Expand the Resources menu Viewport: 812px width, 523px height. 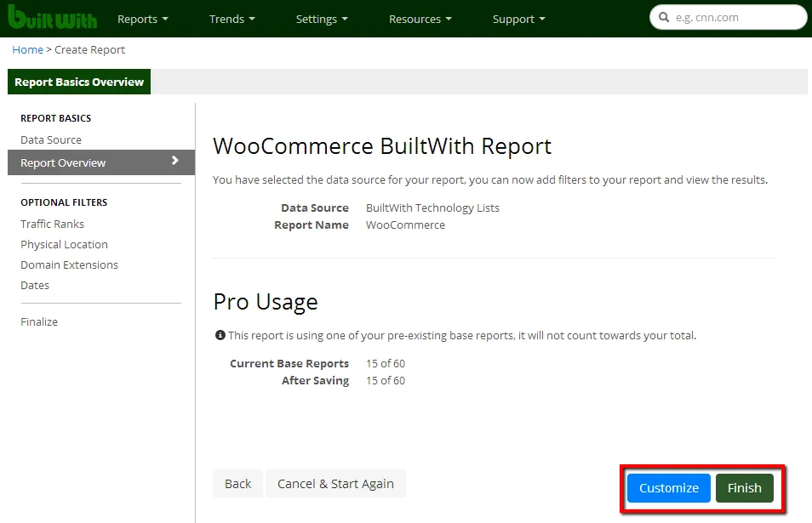pyautogui.click(x=420, y=19)
